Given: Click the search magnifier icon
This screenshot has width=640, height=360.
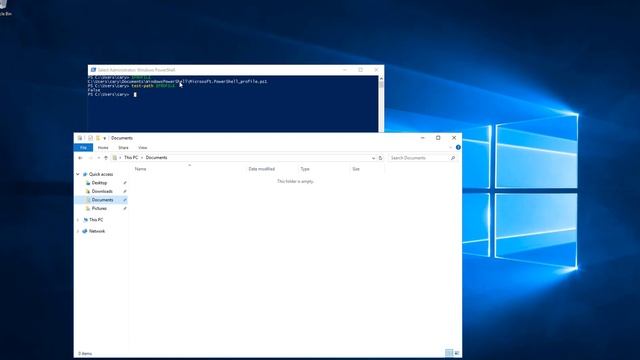Looking at the screenshot, I should 453,158.
